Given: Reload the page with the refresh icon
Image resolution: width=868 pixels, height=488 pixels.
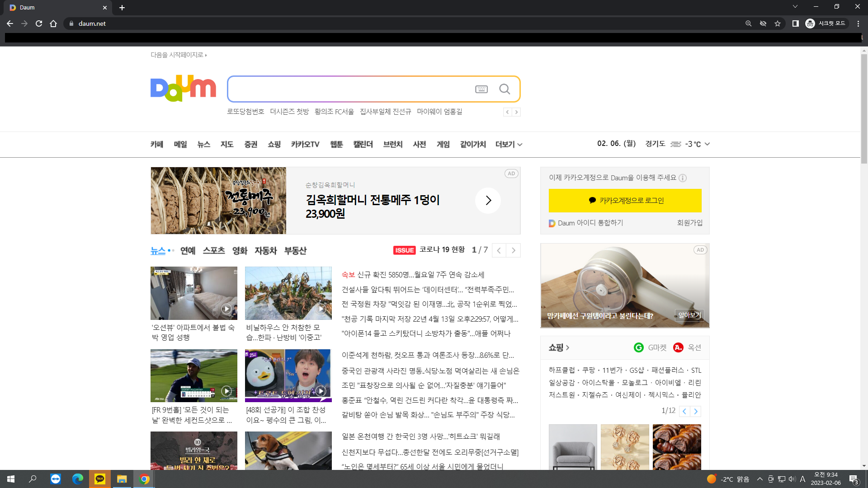Looking at the screenshot, I should (x=39, y=23).
